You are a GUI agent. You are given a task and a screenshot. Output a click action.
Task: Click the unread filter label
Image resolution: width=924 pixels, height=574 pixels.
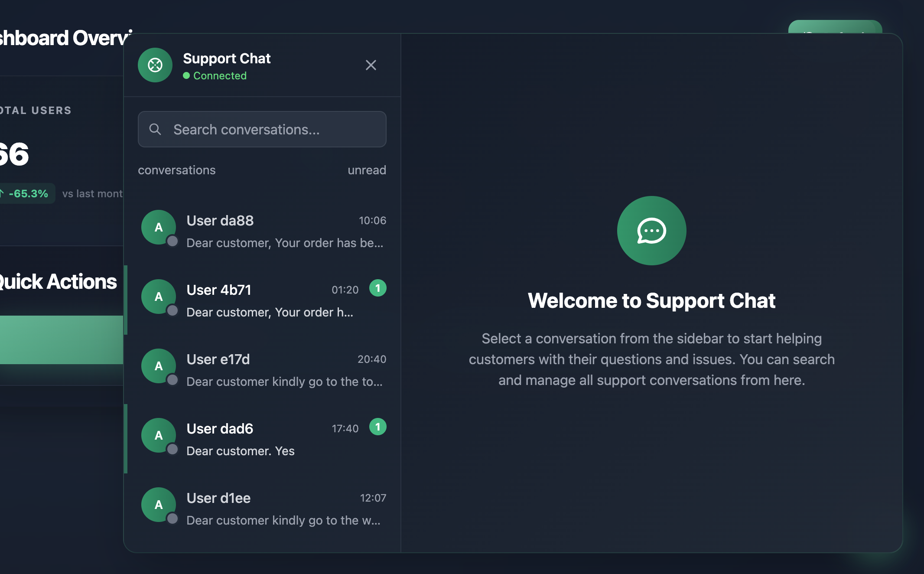click(367, 170)
